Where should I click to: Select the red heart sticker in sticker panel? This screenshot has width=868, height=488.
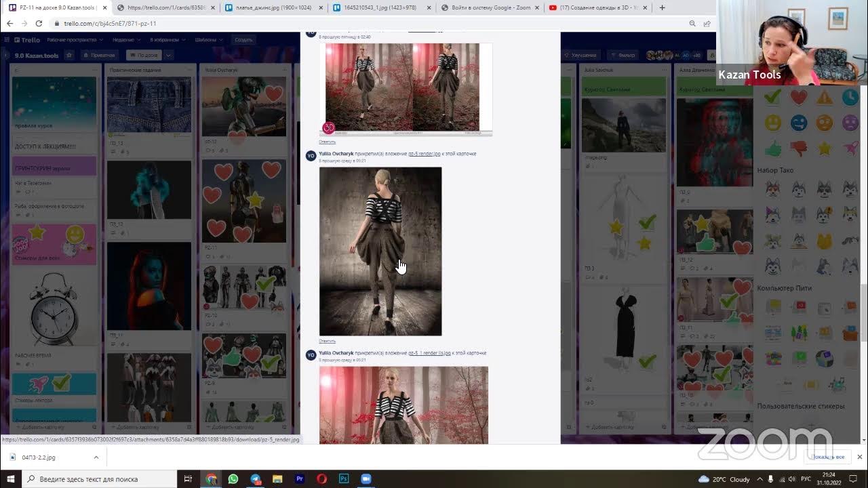pos(798,97)
